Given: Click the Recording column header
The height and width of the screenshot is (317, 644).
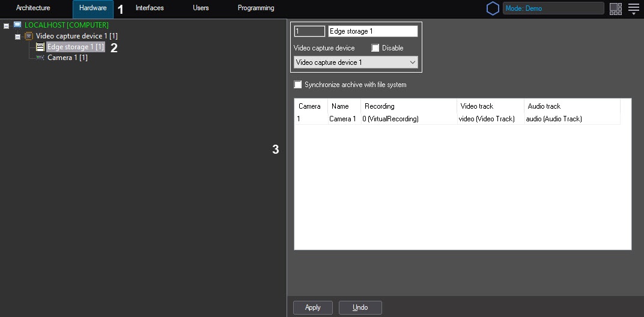Looking at the screenshot, I should (380, 106).
